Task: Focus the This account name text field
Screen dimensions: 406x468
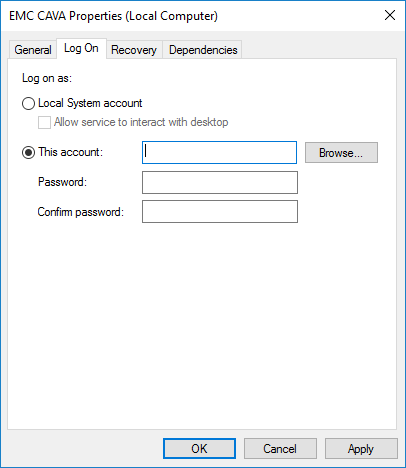Action: (219, 153)
